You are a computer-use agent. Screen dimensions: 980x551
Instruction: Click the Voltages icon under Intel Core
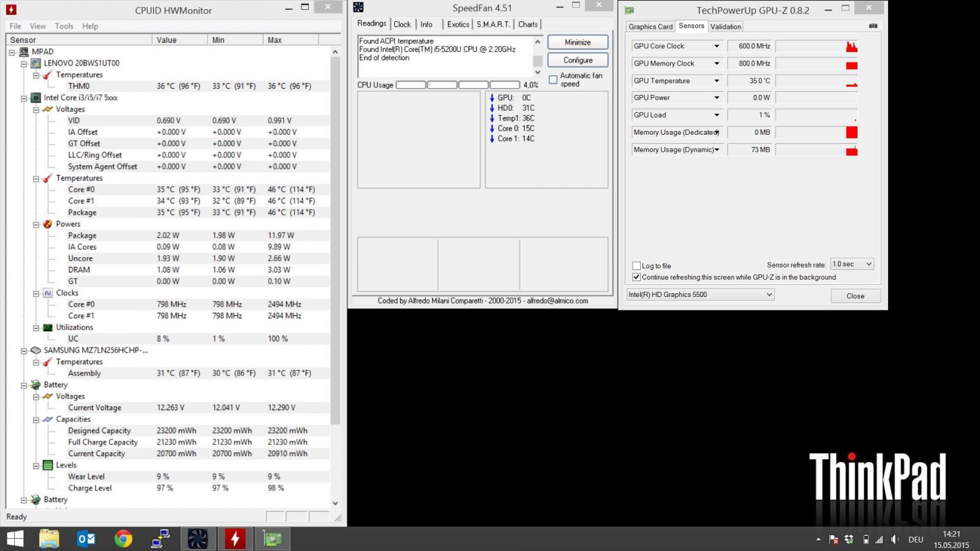(x=48, y=109)
